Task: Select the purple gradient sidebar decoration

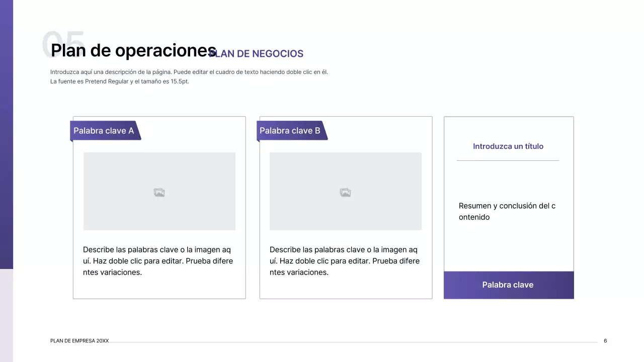Action: 7,136
